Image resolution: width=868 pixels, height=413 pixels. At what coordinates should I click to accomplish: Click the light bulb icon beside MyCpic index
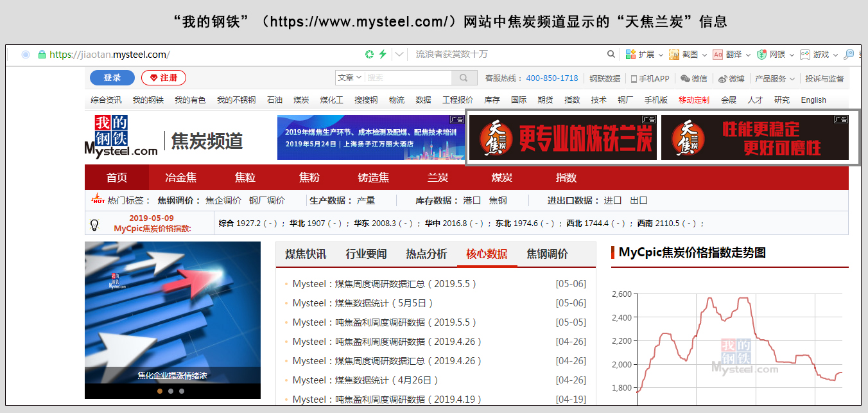[94, 225]
